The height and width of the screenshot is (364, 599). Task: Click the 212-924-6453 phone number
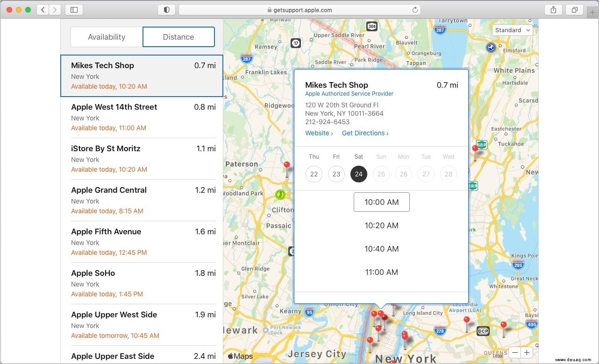click(328, 122)
